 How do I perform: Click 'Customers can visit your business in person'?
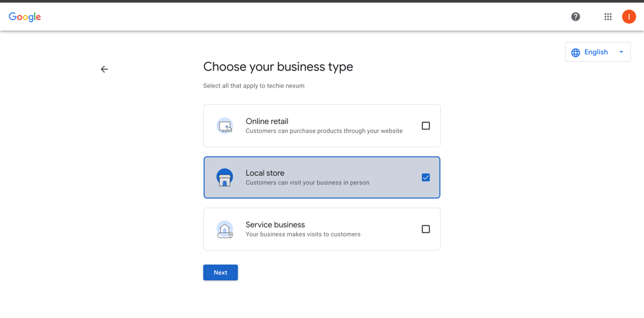(x=307, y=183)
